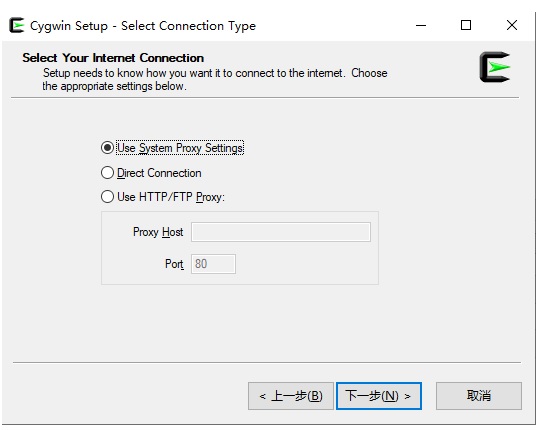The height and width of the screenshot is (430, 542).
Task: Click the "Proxy Host" field label
Action: [x=158, y=232]
